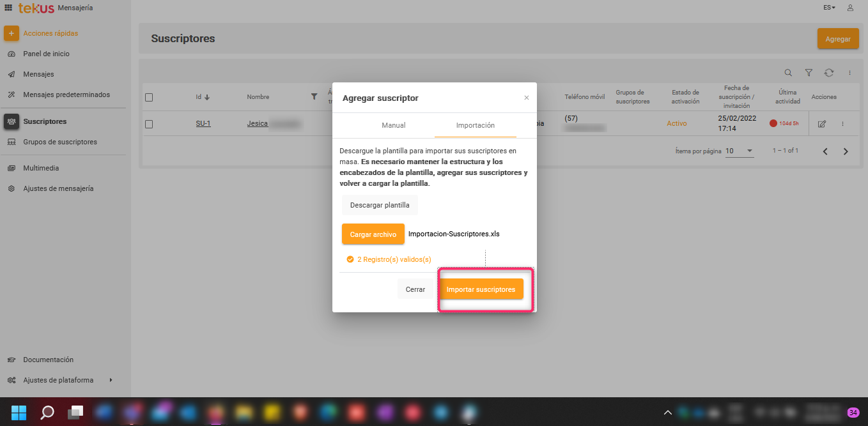Open the items per page dropdown
This screenshot has height=426, width=868.
coord(740,151)
